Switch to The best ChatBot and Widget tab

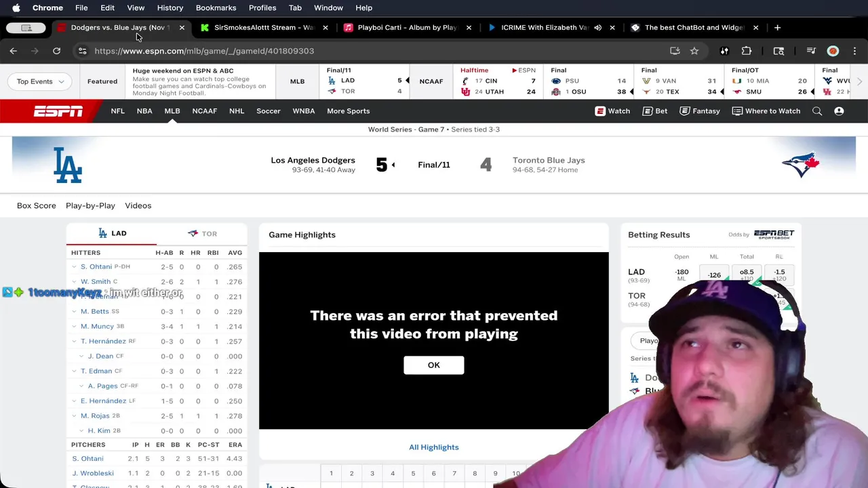(x=694, y=28)
